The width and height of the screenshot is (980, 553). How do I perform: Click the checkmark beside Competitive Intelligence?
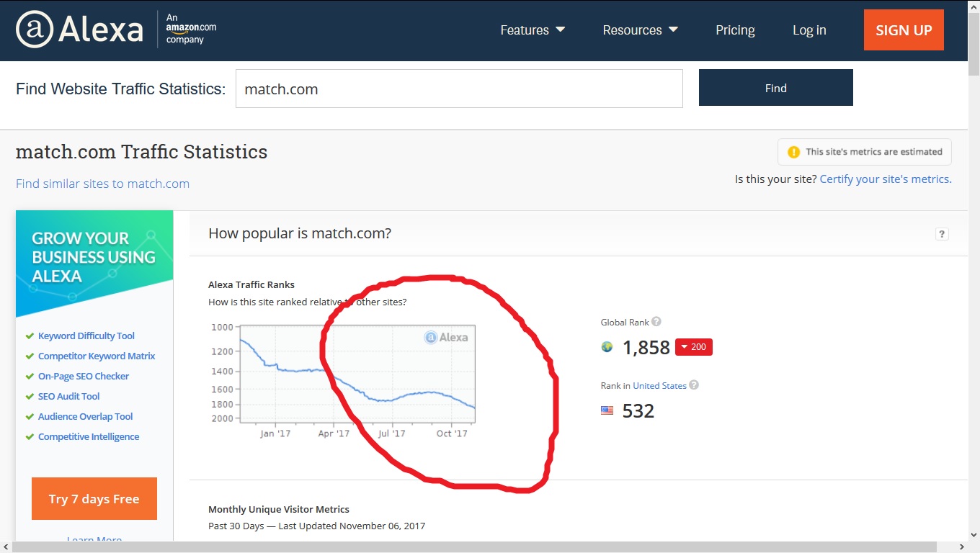(x=30, y=436)
